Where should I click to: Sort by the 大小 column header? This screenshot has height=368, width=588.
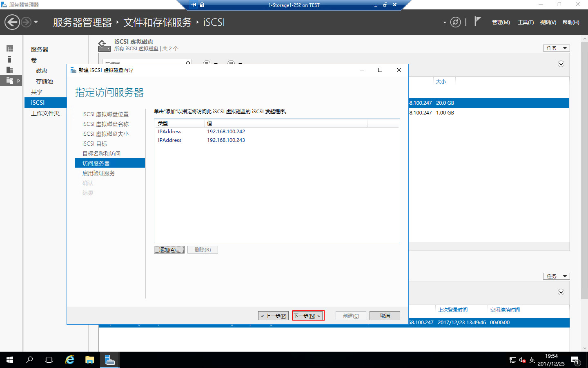tap(441, 82)
